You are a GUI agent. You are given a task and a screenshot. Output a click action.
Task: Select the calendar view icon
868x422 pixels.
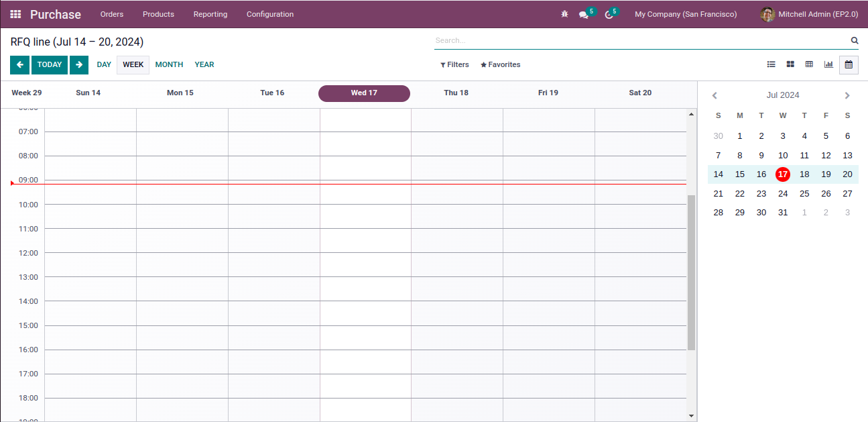pyautogui.click(x=849, y=64)
